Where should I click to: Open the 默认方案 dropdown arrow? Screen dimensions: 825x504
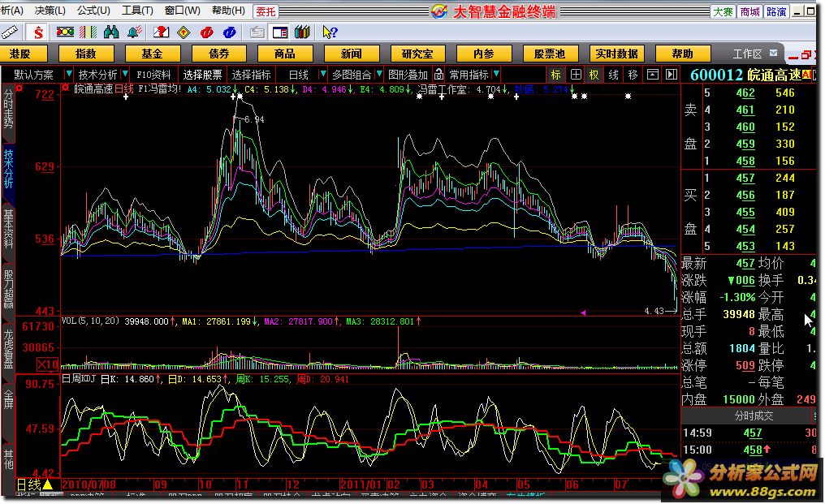(69, 74)
